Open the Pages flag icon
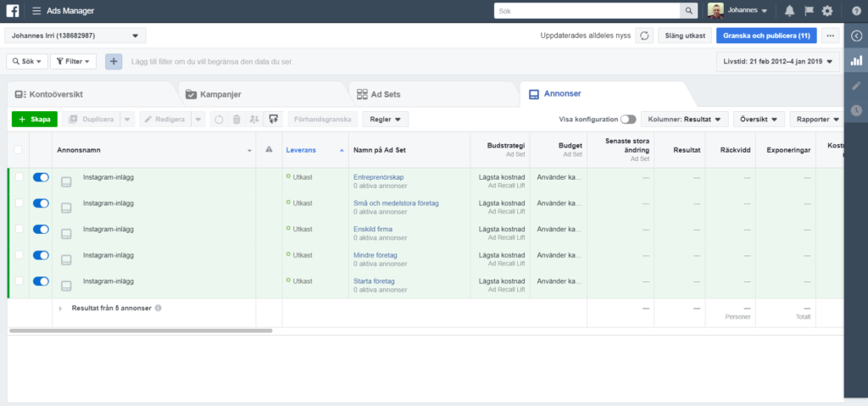868x406 pixels. [x=809, y=11]
